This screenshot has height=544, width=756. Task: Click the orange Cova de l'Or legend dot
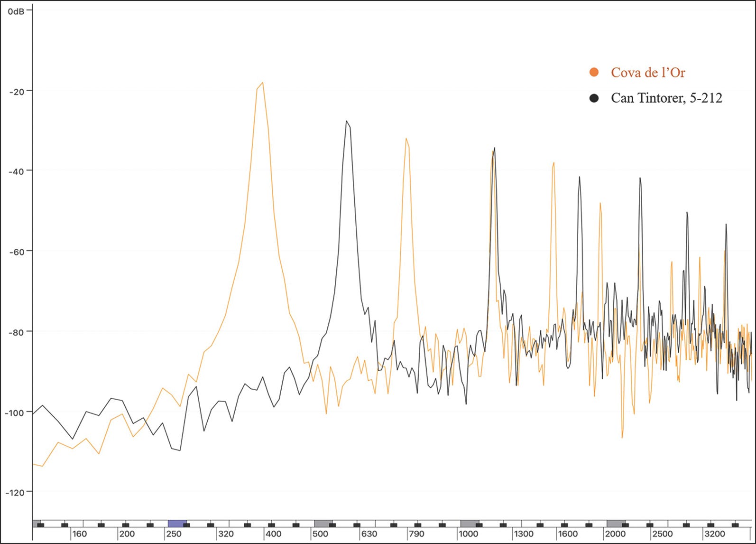coord(594,72)
